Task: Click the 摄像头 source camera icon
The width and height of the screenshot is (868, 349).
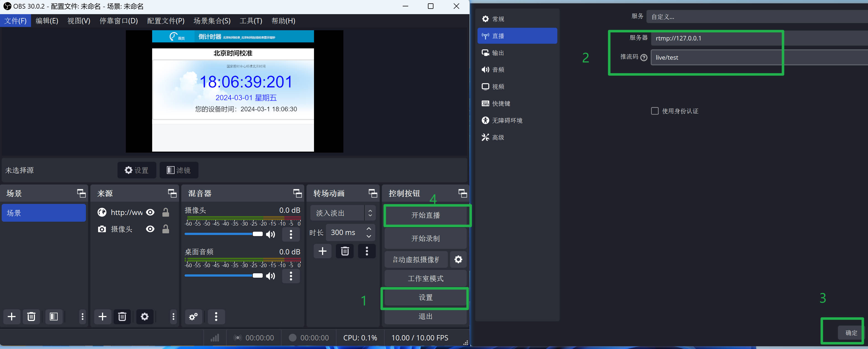Action: pyautogui.click(x=102, y=229)
